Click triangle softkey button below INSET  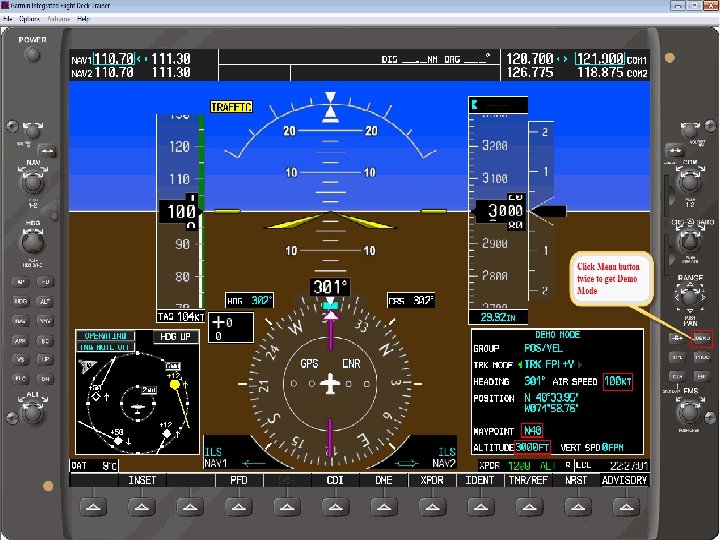[141, 507]
